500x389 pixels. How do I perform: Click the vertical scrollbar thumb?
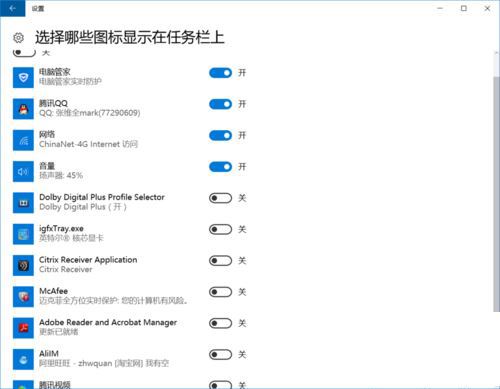(x=496, y=194)
